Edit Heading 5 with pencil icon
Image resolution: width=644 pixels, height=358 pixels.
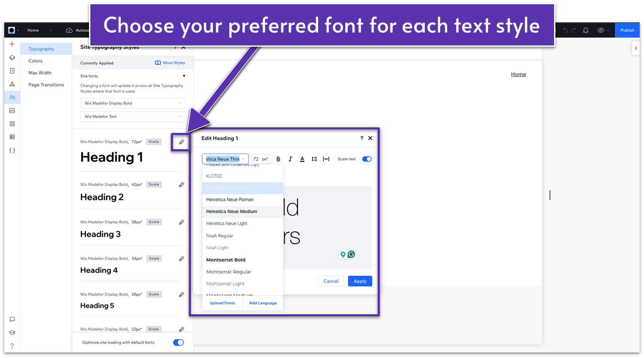click(182, 295)
